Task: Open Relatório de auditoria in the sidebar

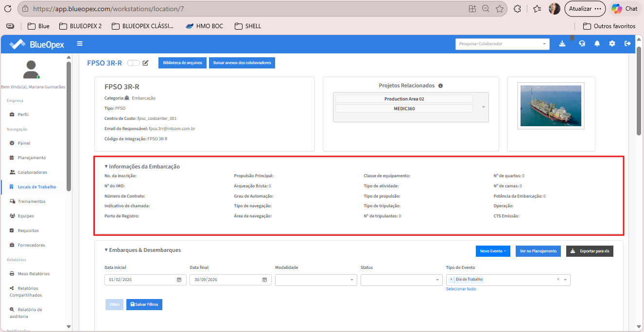Action: click(27, 313)
